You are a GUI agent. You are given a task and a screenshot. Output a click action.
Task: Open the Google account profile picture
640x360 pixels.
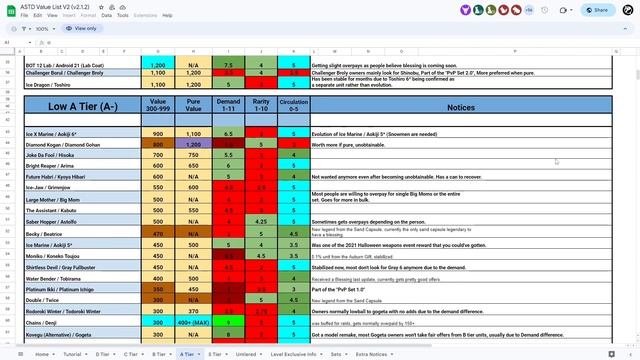tap(628, 10)
